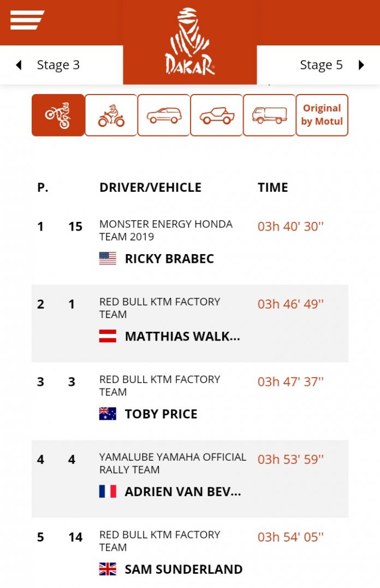The height and width of the screenshot is (588, 380).
Task: Select the quad category icon
Action: tap(111, 115)
